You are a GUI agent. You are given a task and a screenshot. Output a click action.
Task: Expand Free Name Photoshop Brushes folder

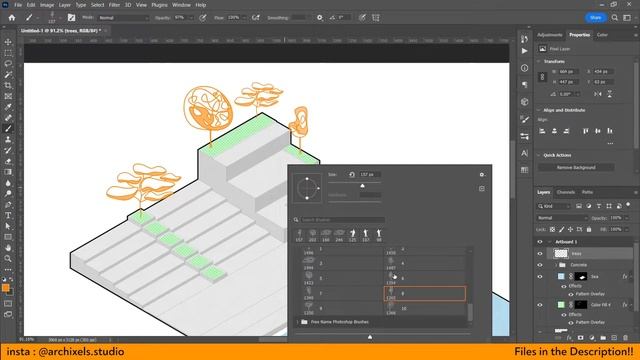click(298, 322)
